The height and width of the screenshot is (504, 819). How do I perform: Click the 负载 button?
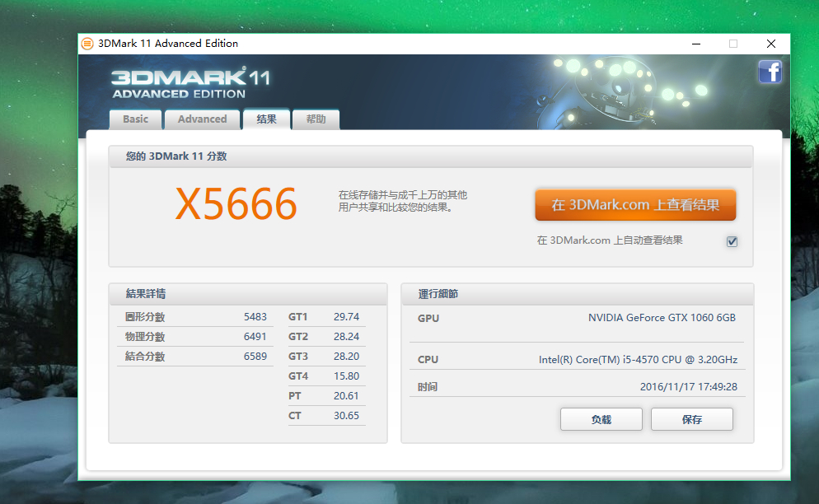tap(601, 419)
